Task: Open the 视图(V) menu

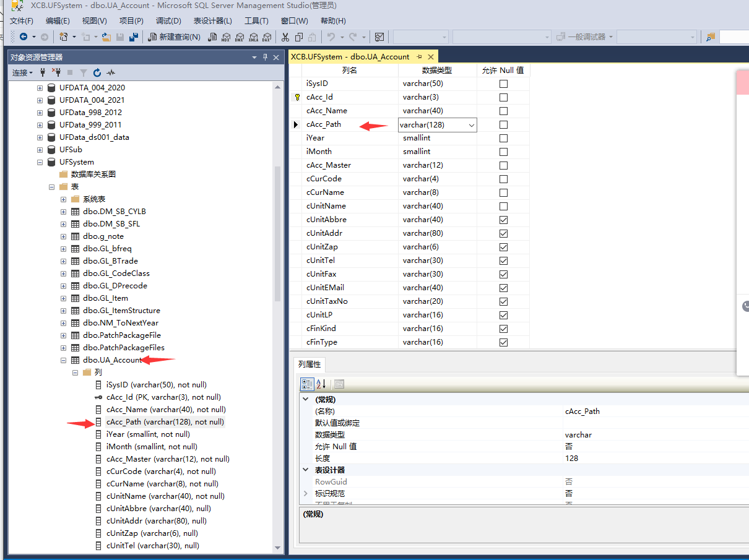Action: pos(94,20)
